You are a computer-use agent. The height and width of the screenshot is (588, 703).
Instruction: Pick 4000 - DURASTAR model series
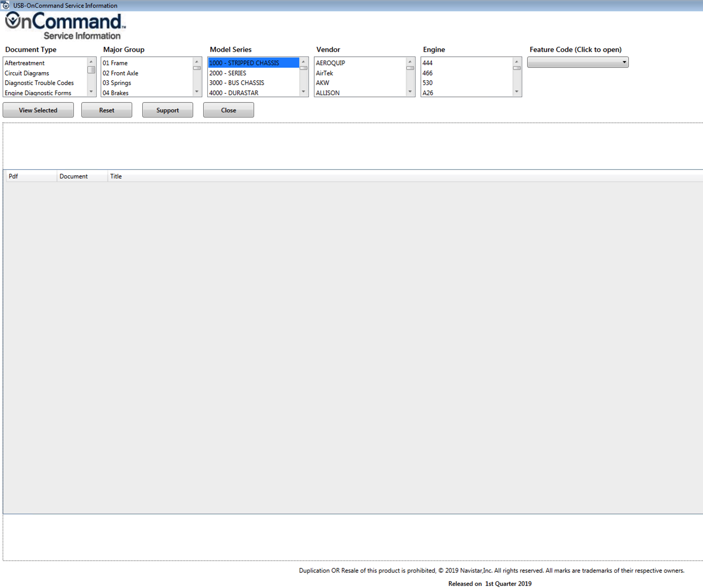click(253, 92)
